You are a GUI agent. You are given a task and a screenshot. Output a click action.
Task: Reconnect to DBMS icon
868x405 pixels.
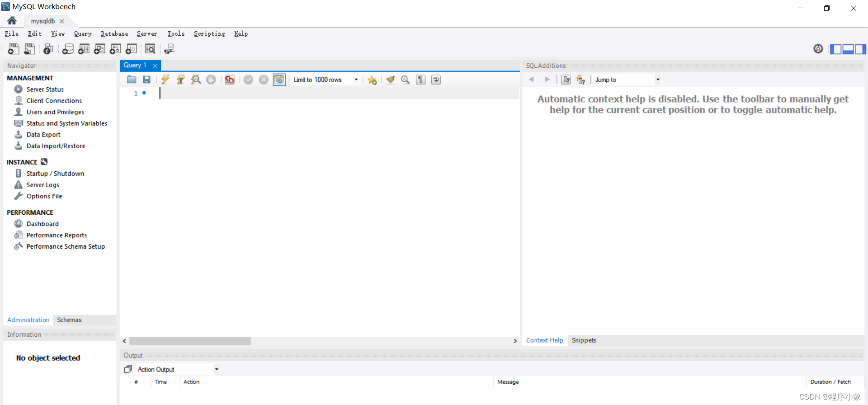click(x=169, y=49)
